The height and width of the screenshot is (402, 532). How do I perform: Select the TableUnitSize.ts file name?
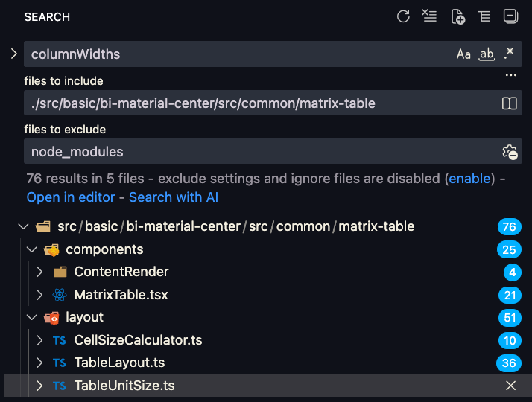pyautogui.click(x=124, y=386)
